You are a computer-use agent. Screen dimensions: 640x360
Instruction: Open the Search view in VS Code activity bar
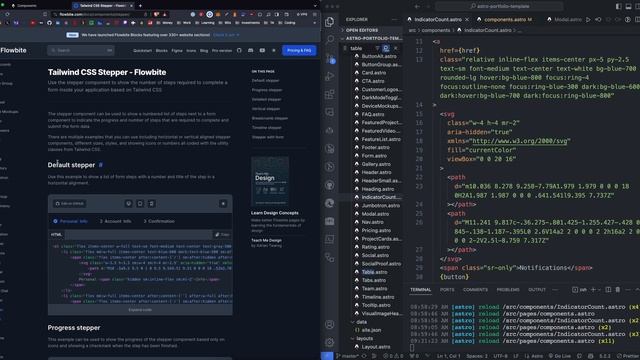coord(329,40)
